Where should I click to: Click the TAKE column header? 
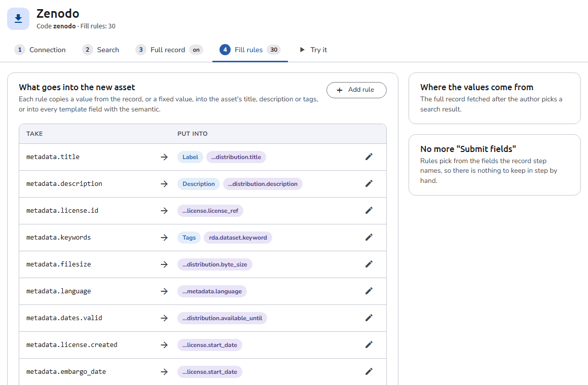click(x=34, y=134)
